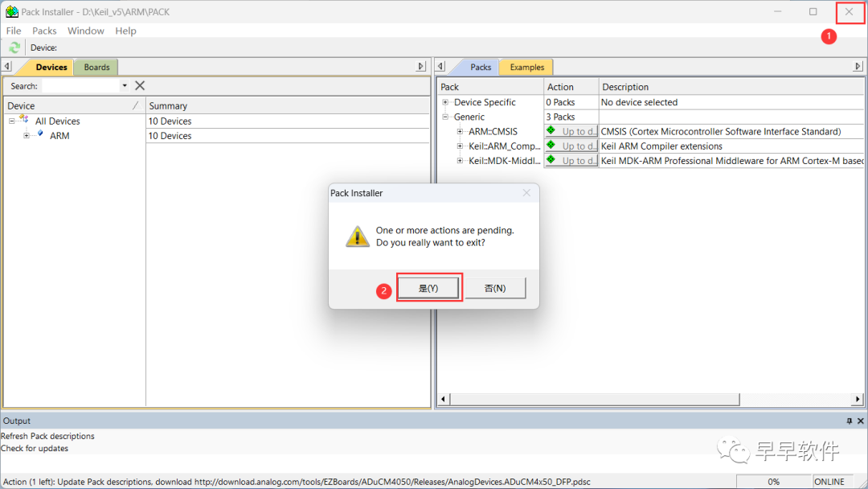Click the right scroll arrow on the Packs tab strip

click(858, 66)
